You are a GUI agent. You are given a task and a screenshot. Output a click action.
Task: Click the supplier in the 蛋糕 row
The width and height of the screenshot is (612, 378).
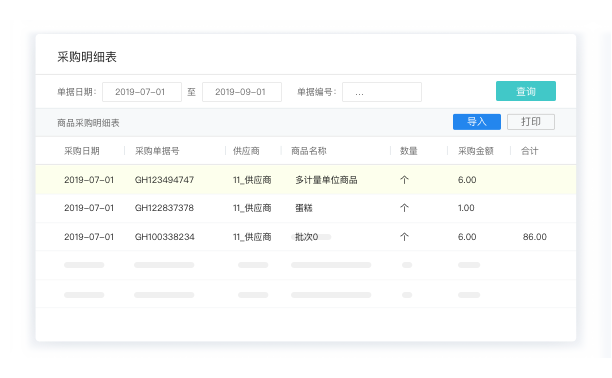pos(252,208)
